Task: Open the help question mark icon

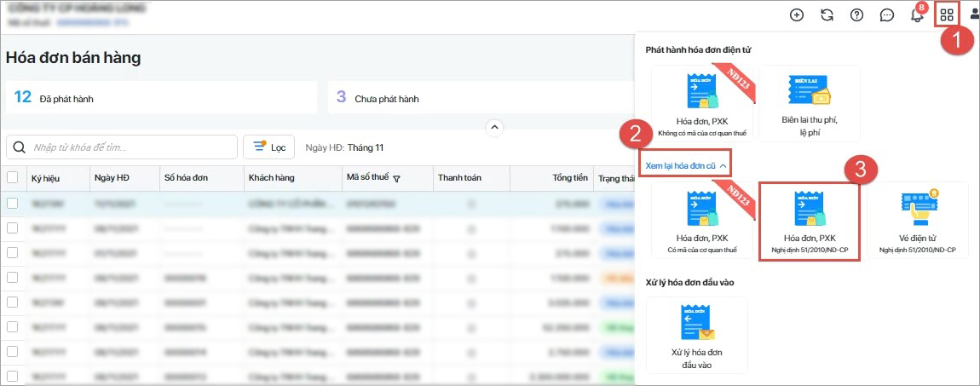Action: [857, 15]
